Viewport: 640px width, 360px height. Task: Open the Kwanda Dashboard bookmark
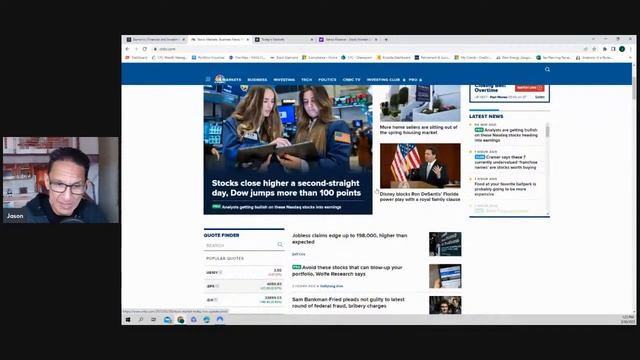[x=393, y=58]
